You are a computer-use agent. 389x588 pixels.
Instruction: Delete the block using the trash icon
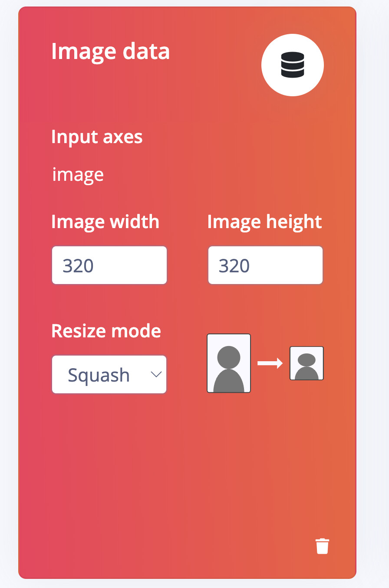322,546
